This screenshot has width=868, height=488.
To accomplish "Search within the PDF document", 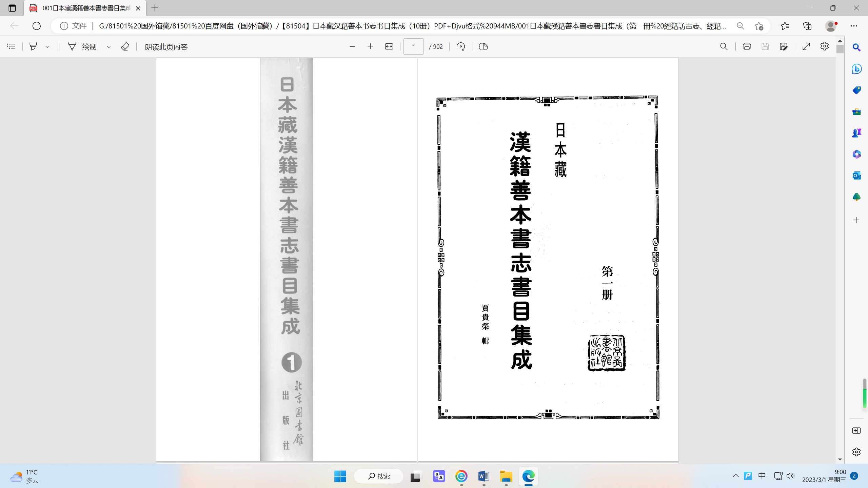I will tap(724, 46).
